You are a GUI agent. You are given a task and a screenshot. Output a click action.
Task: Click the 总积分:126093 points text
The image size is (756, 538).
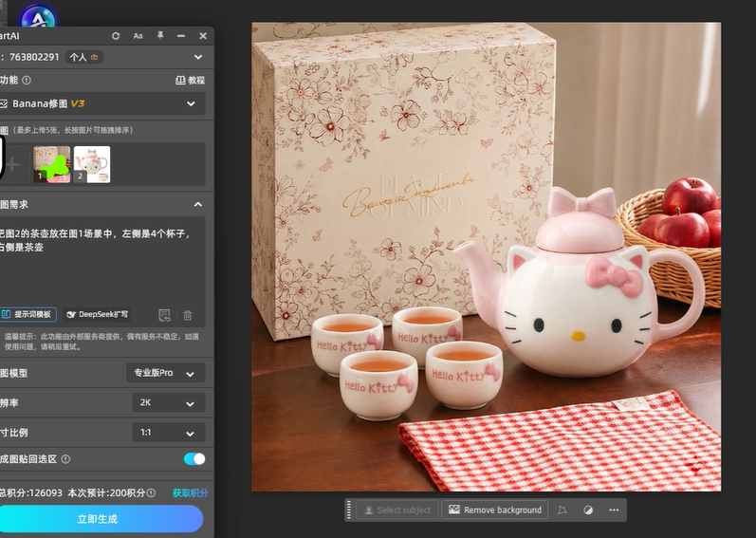pyautogui.click(x=31, y=492)
